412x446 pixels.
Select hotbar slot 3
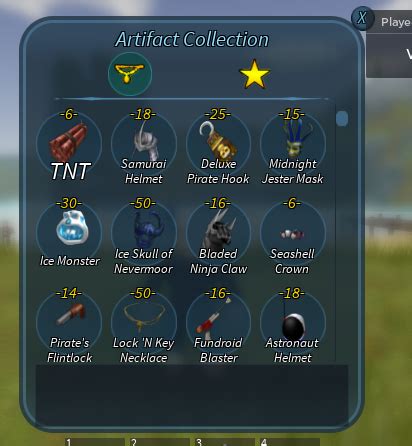225,442
